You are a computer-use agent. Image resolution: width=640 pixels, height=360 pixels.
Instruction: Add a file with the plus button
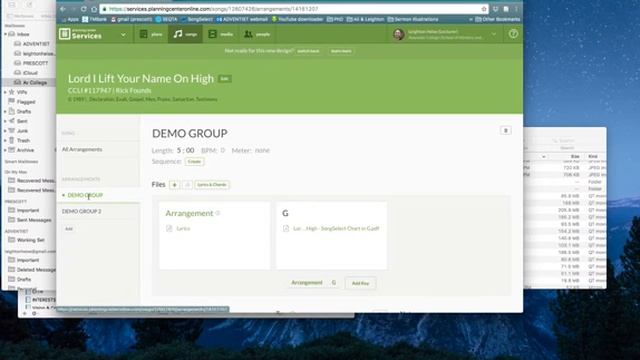coord(174,185)
